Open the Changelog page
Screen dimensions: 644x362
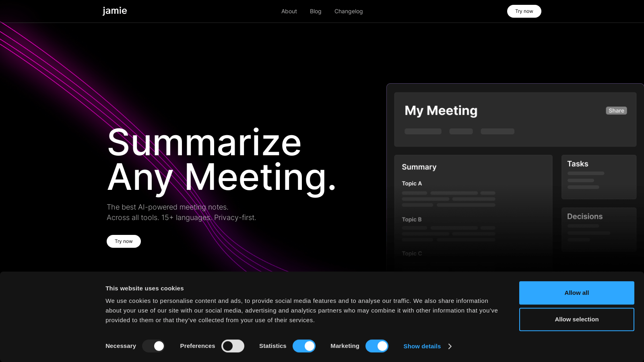349,11
